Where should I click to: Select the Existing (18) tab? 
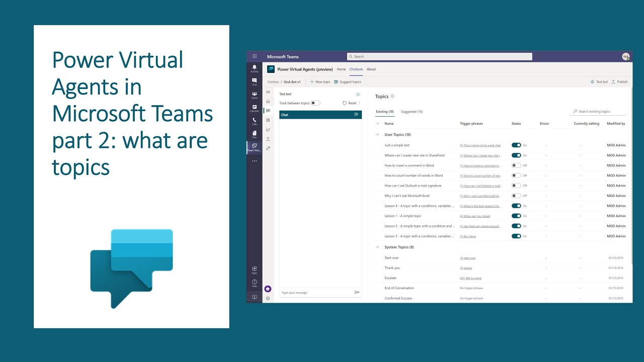point(385,112)
